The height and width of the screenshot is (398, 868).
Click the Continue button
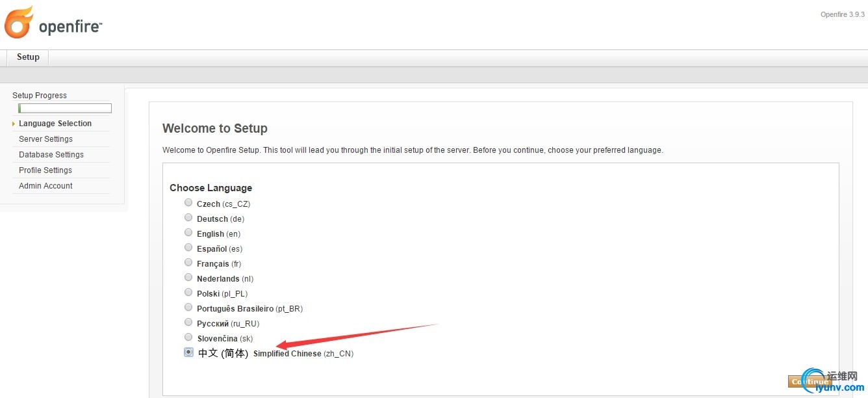click(x=810, y=382)
